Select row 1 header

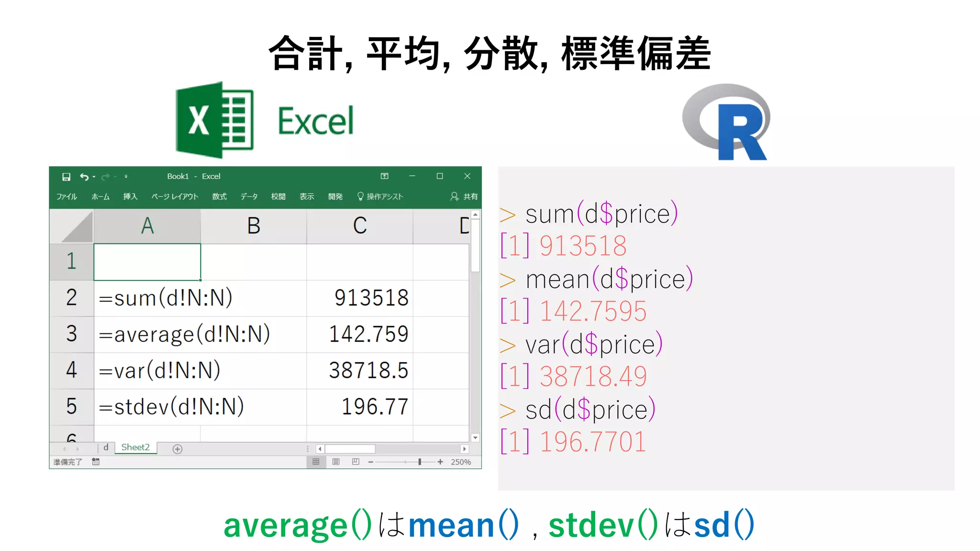tap(72, 262)
